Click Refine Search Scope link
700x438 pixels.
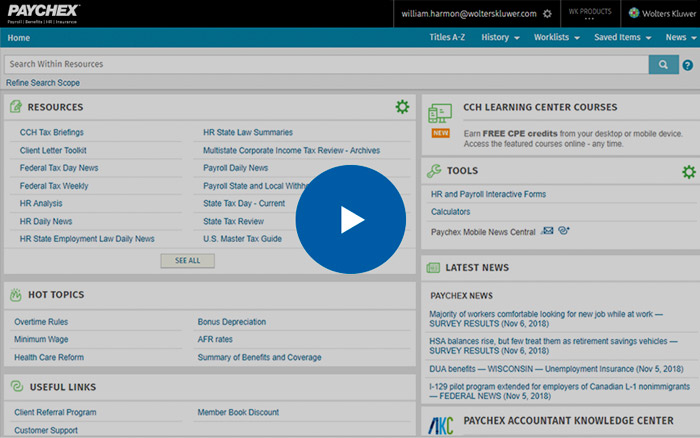pyautogui.click(x=43, y=83)
